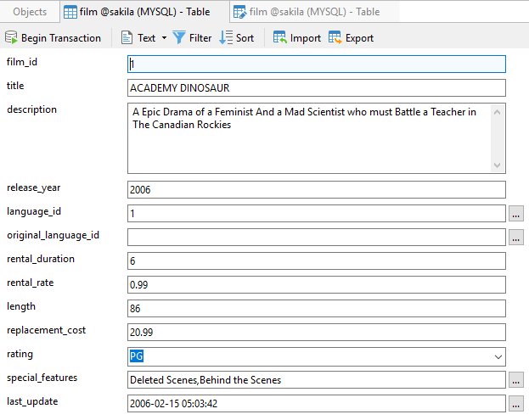Click the description scrollbar down arrow

coord(497,165)
